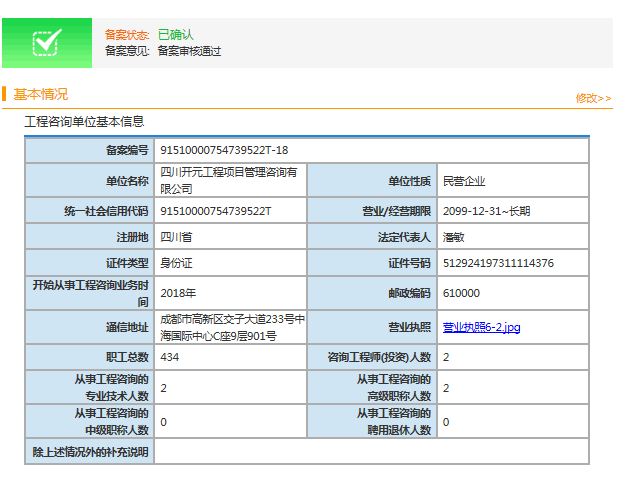This screenshot has width=636, height=483.
Task: Select company name 四川开元工程项目管理咨询有限公司
Action: [228, 180]
